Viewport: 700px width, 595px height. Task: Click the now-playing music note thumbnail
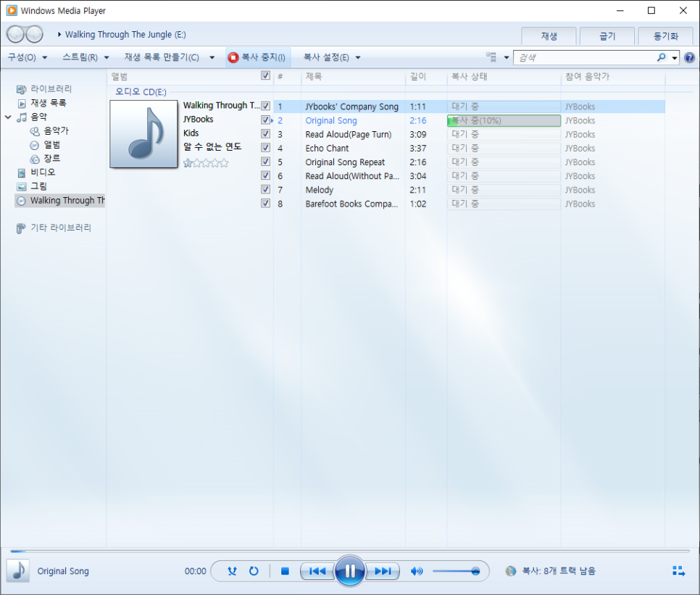[18, 571]
